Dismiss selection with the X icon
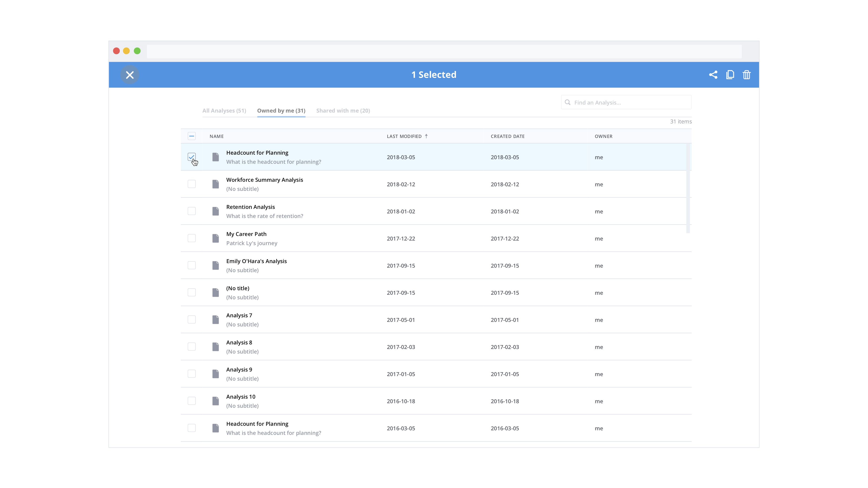 [130, 75]
